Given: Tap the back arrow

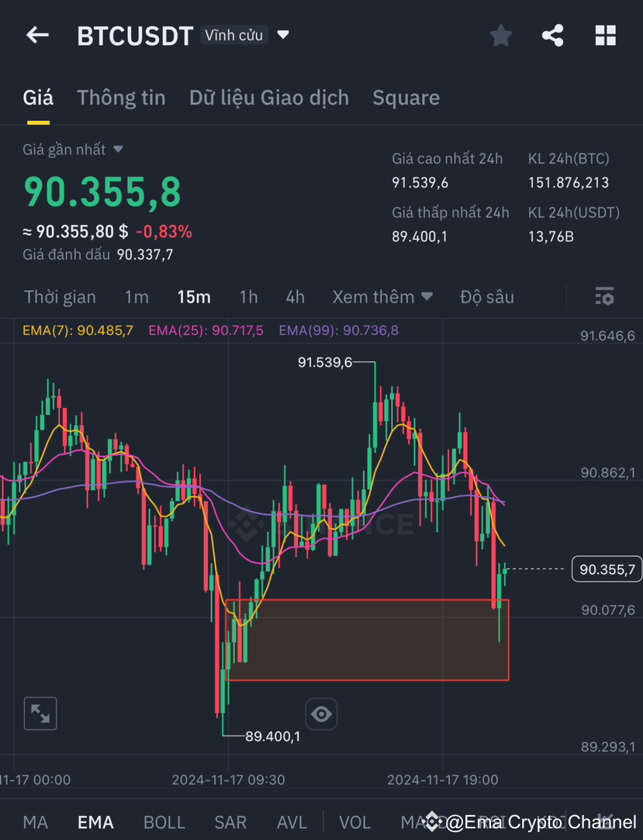Looking at the screenshot, I should coord(37,35).
